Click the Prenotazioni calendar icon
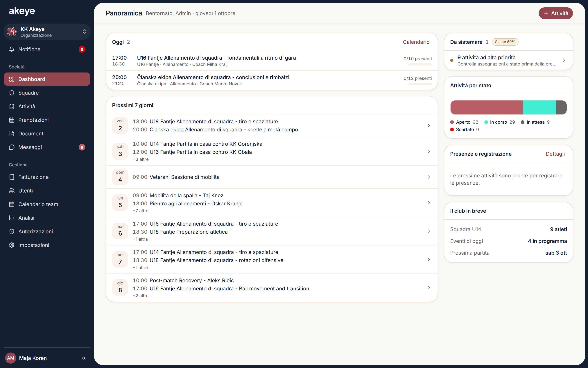The width and height of the screenshot is (588, 368). point(12,120)
